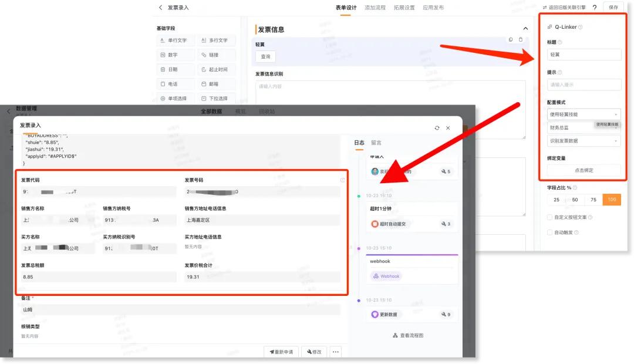This screenshot has width=634, height=364.
Task: Close the 发票录入 dialog
Action: pos(448,128)
